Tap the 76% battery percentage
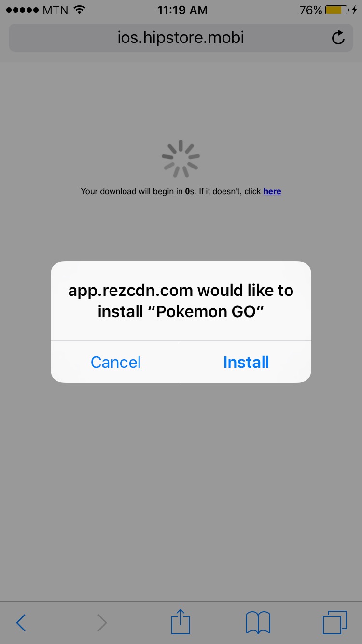This screenshot has width=362, height=644. (311, 10)
